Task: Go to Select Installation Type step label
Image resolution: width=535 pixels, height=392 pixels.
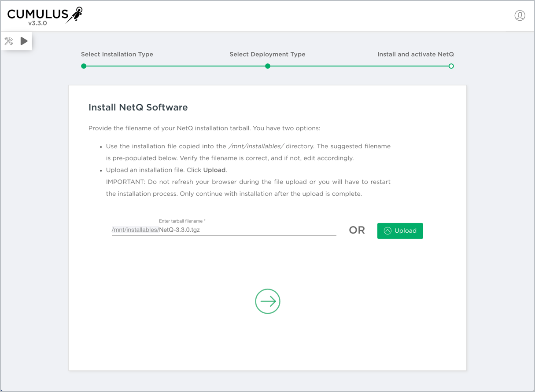Action: [x=117, y=55]
